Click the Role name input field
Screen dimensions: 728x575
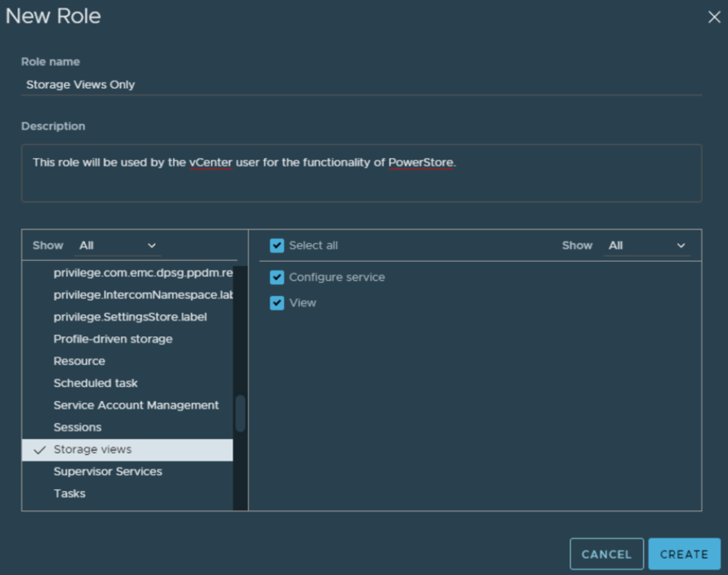pyautogui.click(x=361, y=84)
